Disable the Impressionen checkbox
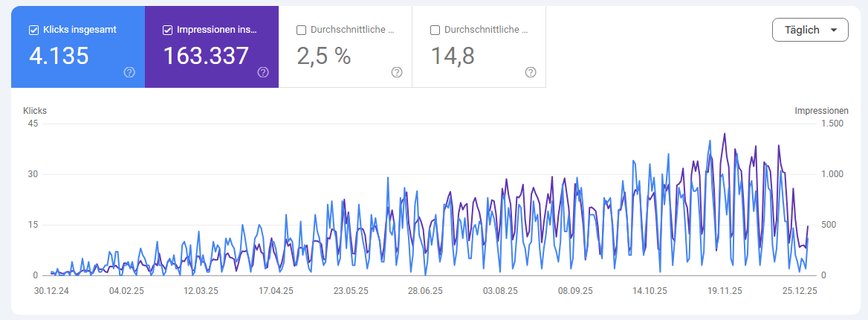Viewport: 868px width, 320px height. point(167,31)
